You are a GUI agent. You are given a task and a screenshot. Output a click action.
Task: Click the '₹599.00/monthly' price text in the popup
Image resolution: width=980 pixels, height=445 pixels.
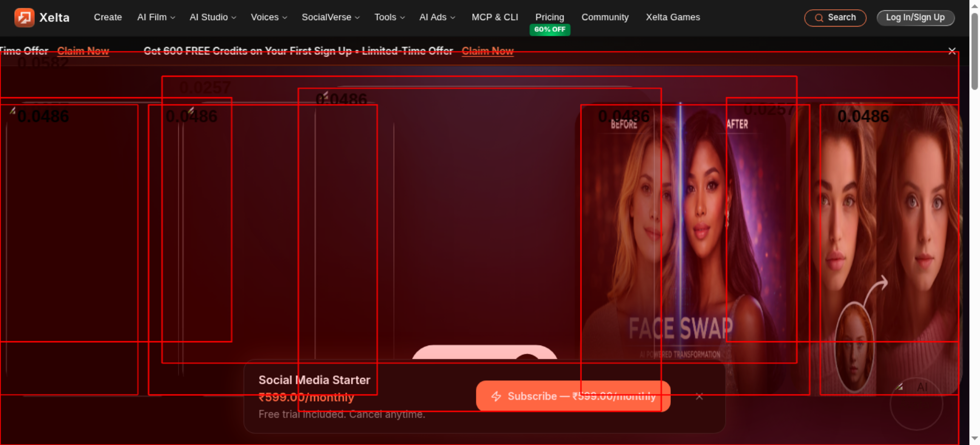coord(306,397)
